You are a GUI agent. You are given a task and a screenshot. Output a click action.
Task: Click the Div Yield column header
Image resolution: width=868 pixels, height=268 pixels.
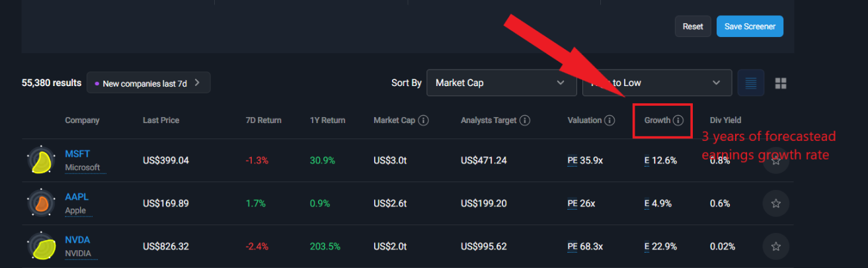(725, 120)
